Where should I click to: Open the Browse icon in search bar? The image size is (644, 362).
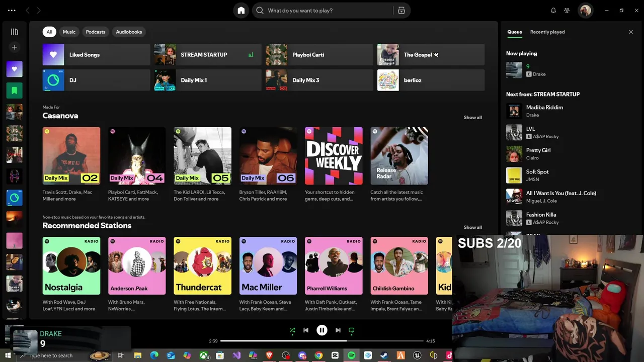point(401,11)
